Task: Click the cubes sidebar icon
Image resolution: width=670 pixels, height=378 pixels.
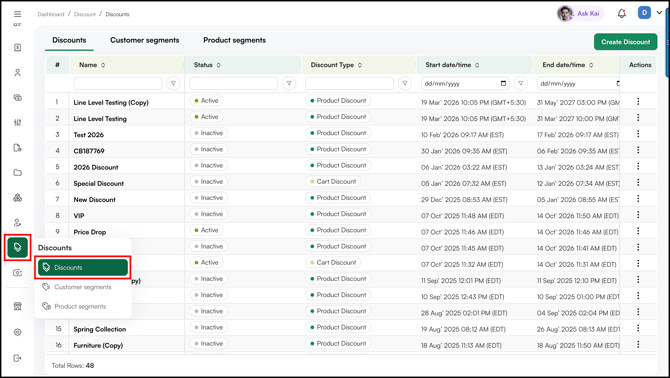Action: pyautogui.click(x=18, y=198)
